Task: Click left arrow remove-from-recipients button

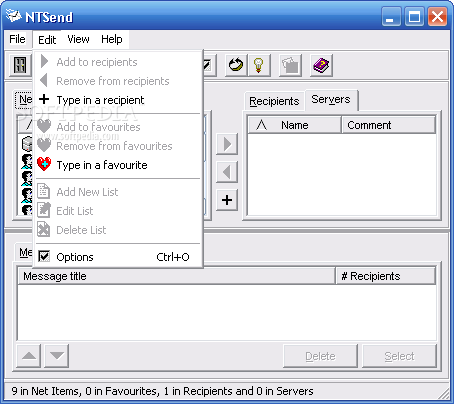Action: 227,172
